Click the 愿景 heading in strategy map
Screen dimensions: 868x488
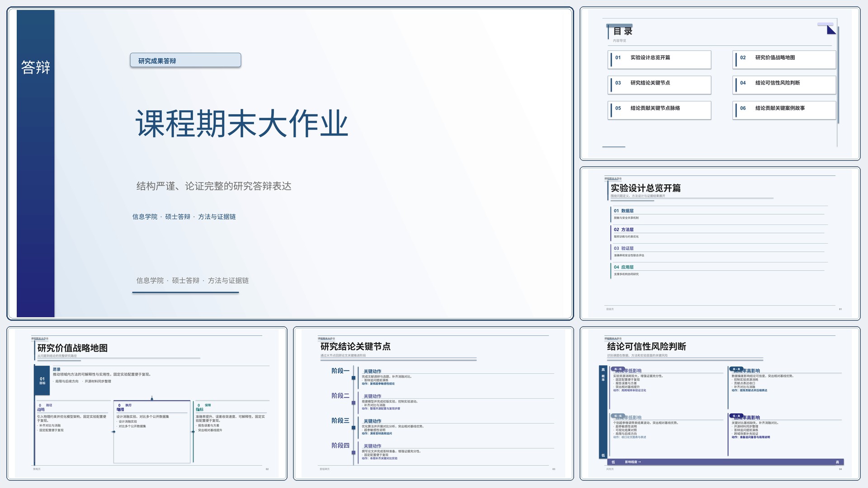(57, 370)
